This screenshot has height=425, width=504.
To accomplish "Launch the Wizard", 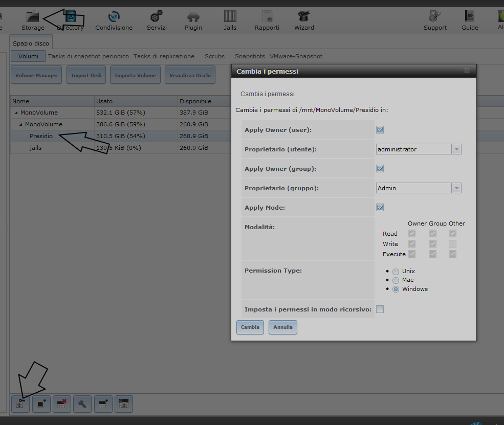I will [304, 20].
